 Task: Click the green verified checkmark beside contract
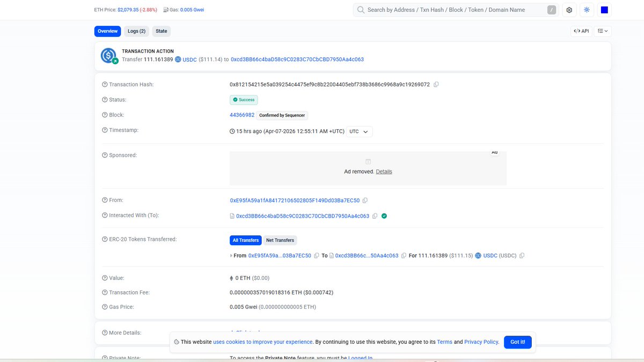(384, 216)
